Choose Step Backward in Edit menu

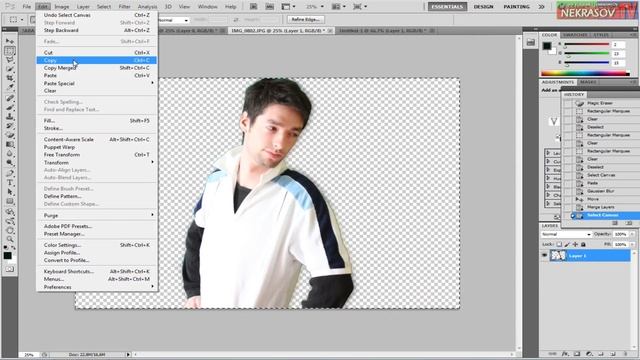coord(96,30)
